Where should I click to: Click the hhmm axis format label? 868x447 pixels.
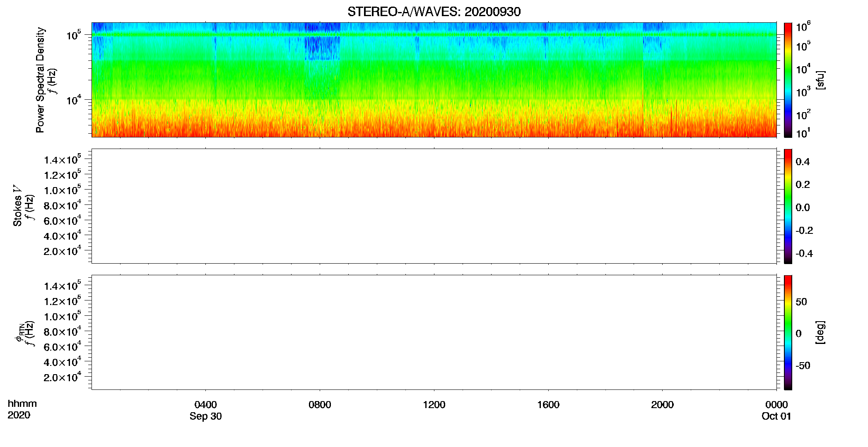22,404
